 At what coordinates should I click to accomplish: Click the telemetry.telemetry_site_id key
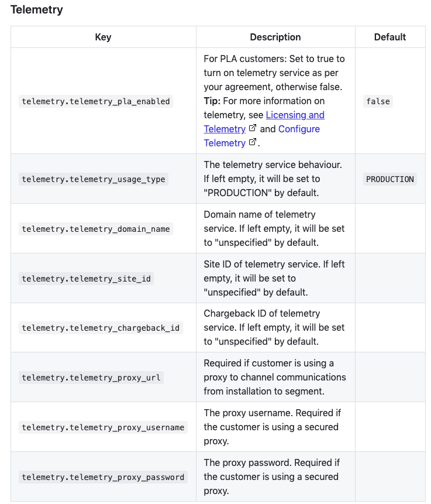pos(87,279)
